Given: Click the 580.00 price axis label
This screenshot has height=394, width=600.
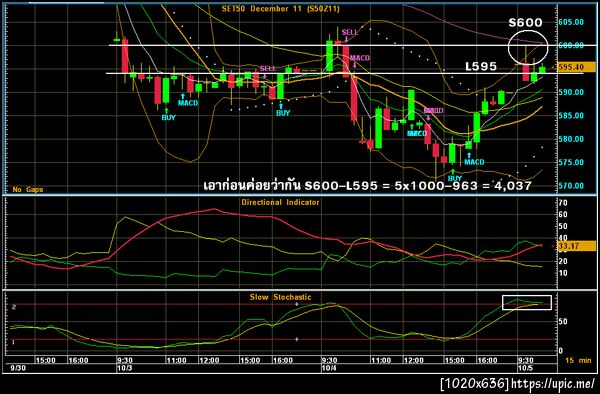Looking at the screenshot, I should click(x=571, y=139).
